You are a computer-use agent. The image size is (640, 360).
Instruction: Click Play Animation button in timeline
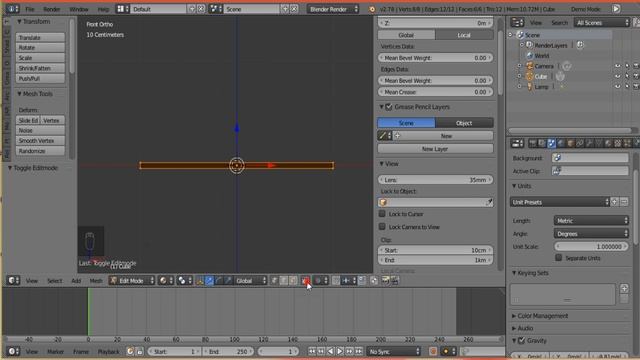pos(340,351)
